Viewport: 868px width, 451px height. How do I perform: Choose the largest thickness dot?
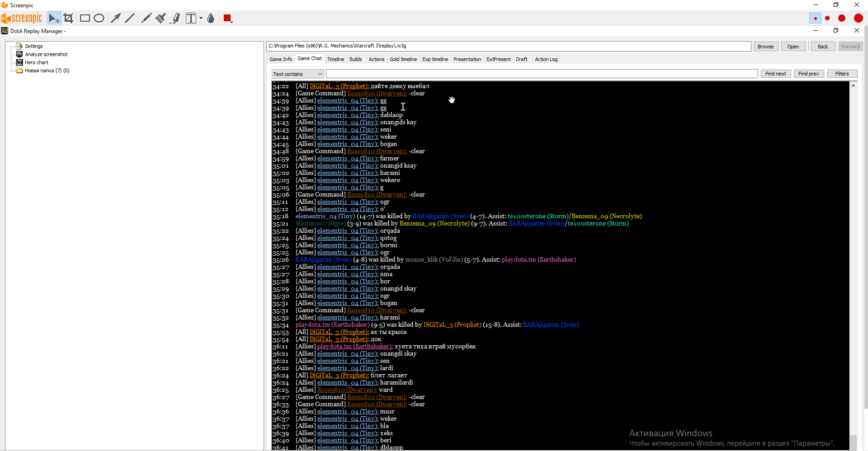(859, 18)
